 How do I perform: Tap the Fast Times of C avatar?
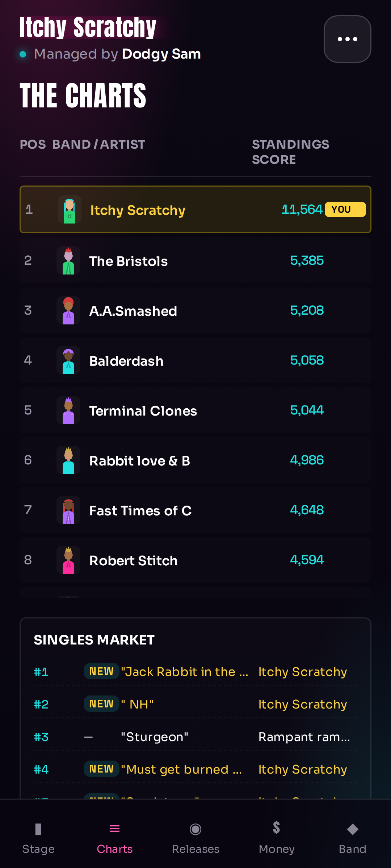pos(68,510)
